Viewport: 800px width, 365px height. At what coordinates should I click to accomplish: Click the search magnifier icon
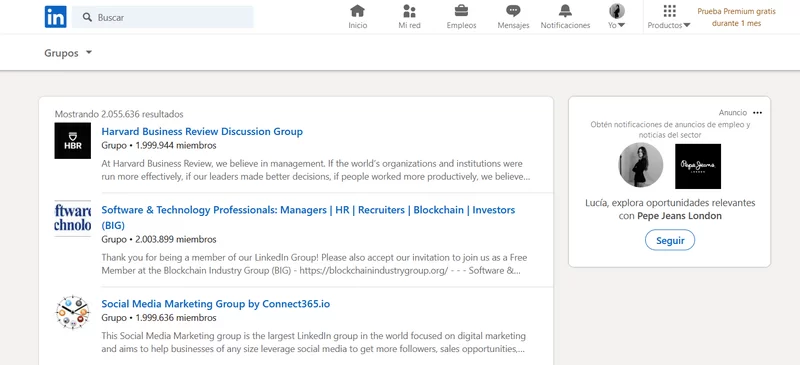(87, 17)
